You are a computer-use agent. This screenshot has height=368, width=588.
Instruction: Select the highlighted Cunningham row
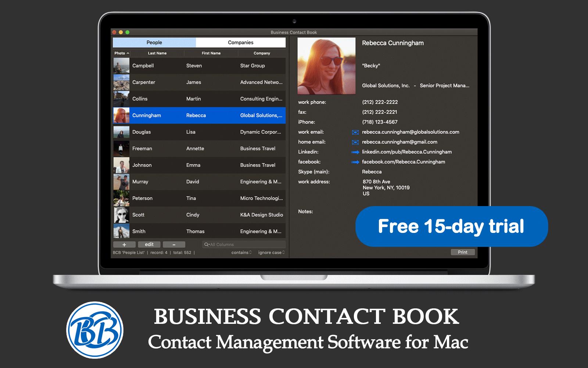[199, 116]
